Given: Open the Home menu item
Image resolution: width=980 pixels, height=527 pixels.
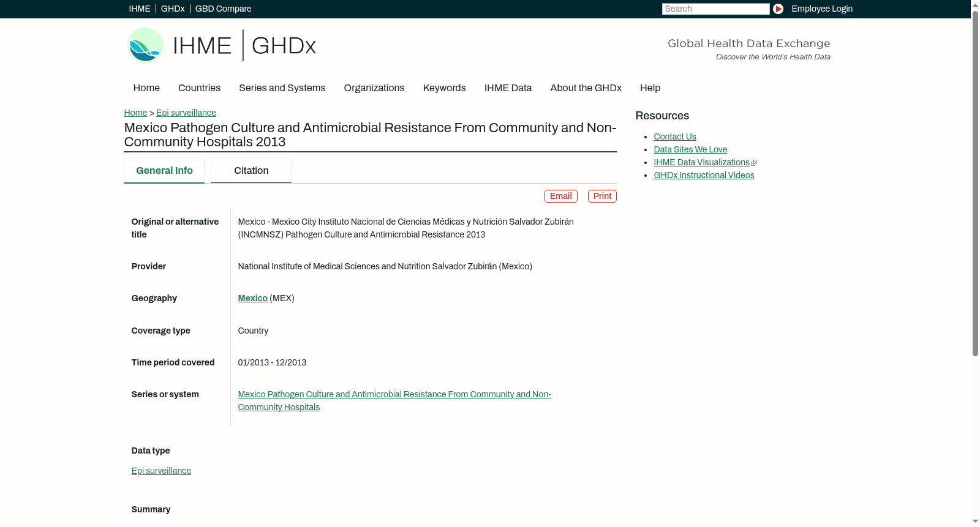Looking at the screenshot, I should [x=146, y=88].
